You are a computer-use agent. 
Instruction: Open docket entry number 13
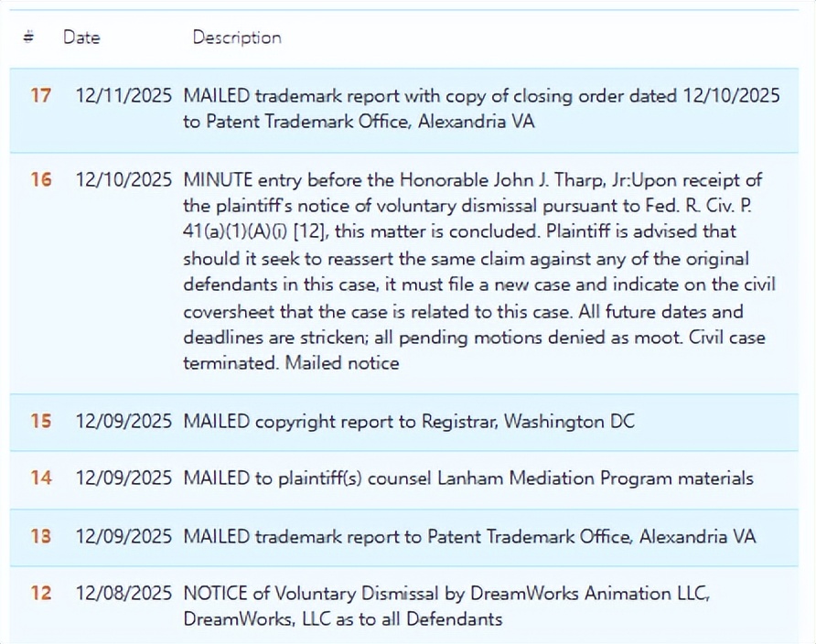click(40, 536)
